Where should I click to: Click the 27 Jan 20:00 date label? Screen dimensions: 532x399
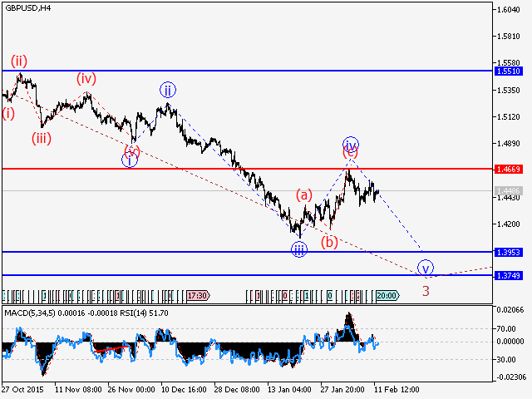coord(342,390)
